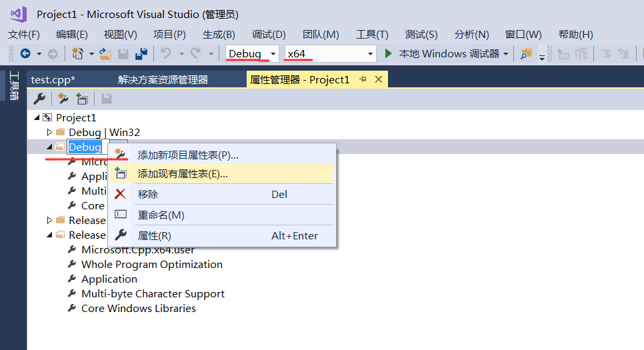Close the property manager tab
644x350 pixels.
379,79
